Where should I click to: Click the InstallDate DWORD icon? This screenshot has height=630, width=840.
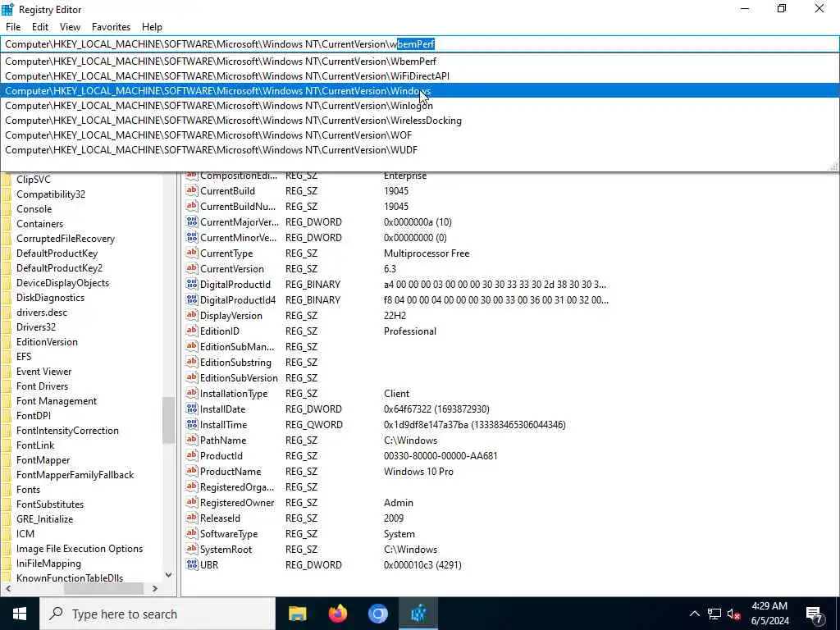coord(192,409)
